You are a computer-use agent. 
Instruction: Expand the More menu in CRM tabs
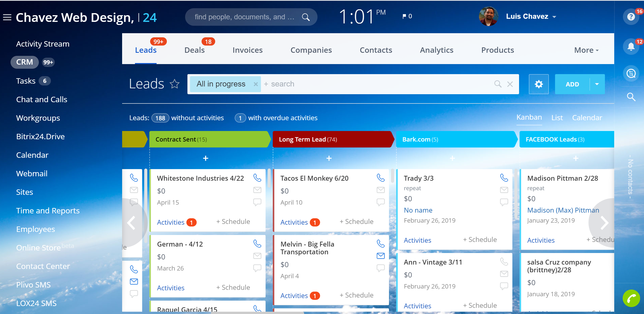pyautogui.click(x=586, y=50)
